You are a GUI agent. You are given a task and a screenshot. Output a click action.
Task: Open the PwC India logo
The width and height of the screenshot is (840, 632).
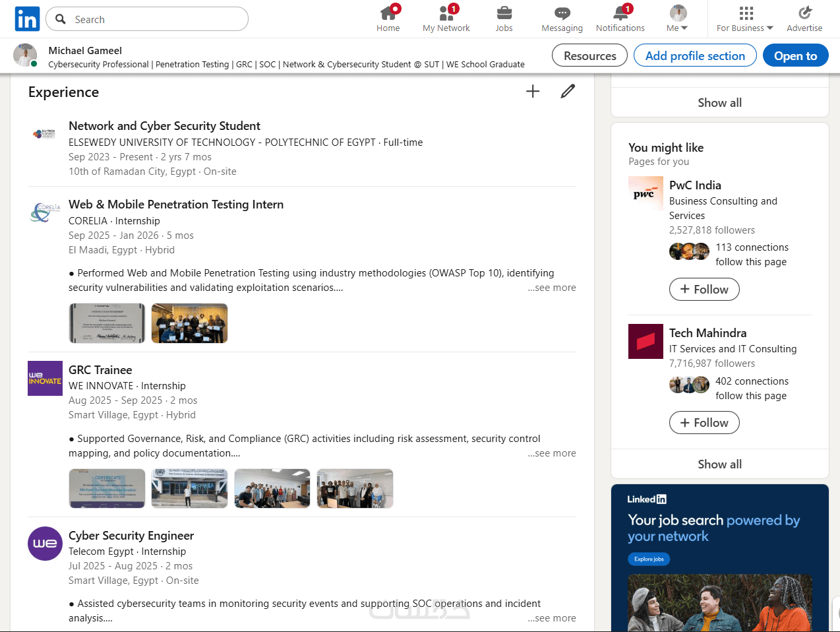pyautogui.click(x=645, y=194)
